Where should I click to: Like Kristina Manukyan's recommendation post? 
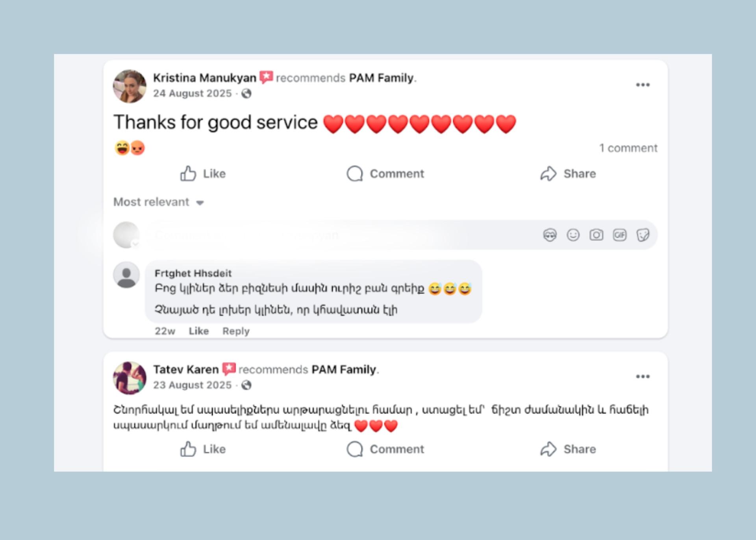(x=203, y=174)
